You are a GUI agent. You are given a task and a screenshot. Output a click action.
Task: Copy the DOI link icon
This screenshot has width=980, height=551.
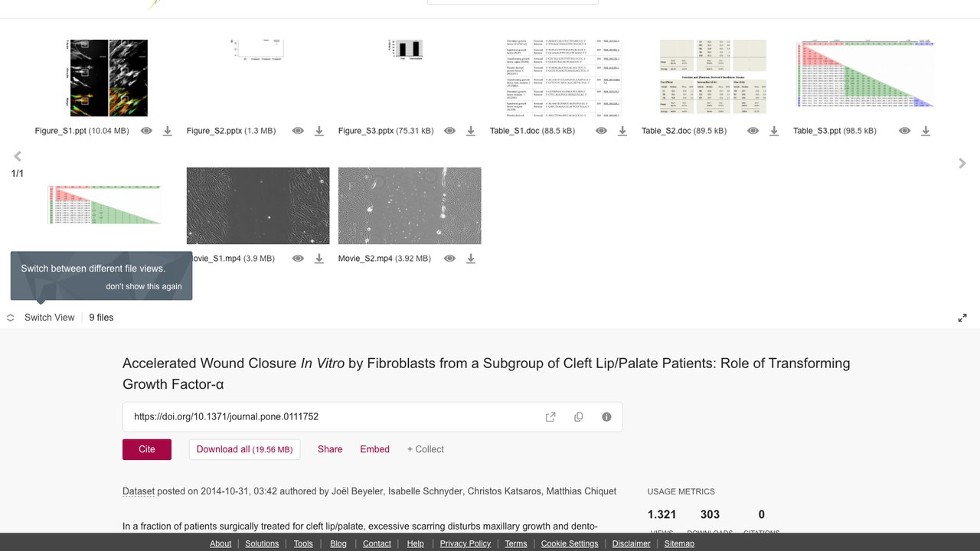pyautogui.click(x=579, y=417)
